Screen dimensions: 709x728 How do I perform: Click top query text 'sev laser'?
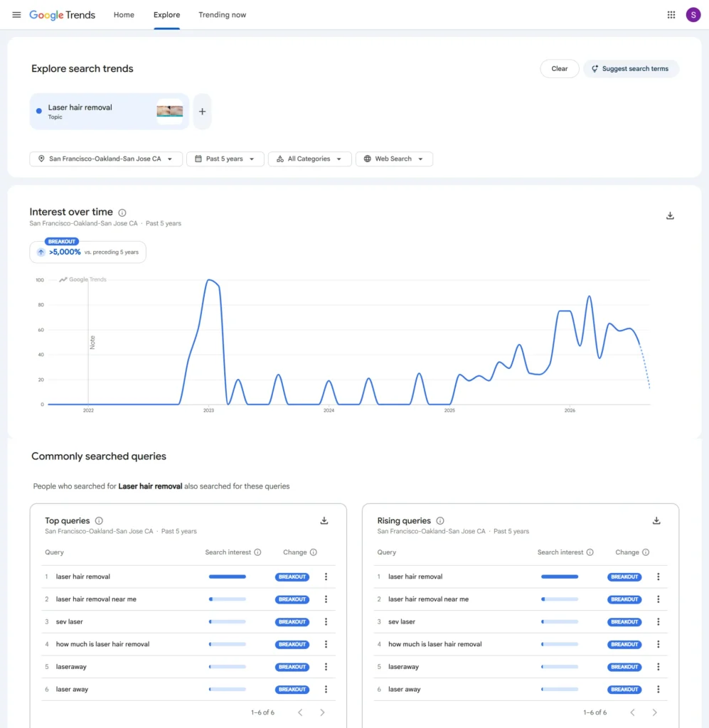[70, 621]
